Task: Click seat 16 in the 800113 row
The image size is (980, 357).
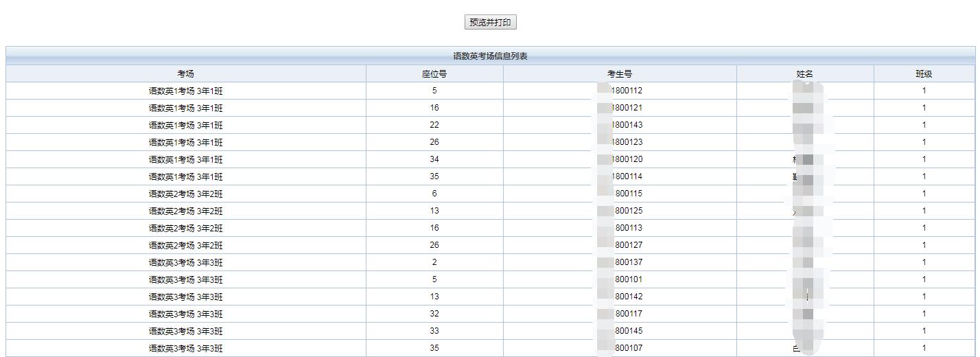Action: coord(434,228)
